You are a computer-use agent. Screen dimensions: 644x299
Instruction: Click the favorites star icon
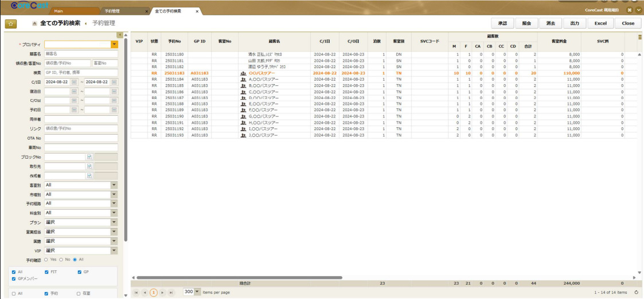pyautogui.click(x=10, y=23)
